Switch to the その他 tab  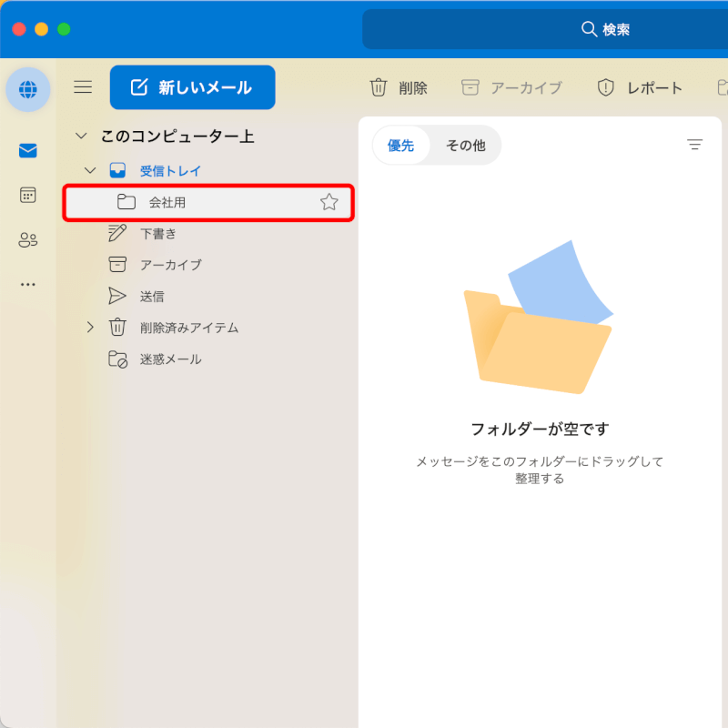pos(465,146)
